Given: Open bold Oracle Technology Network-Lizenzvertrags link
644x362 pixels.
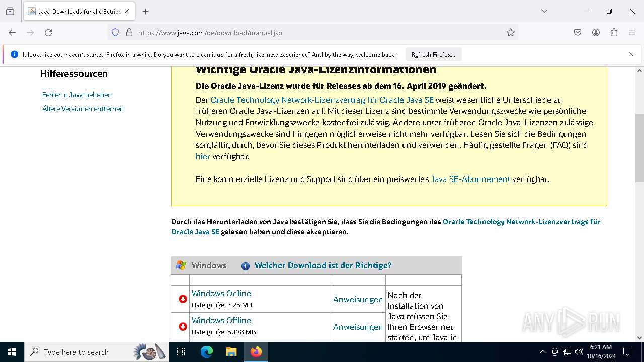Looking at the screenshot, I should tap(386, 227).
